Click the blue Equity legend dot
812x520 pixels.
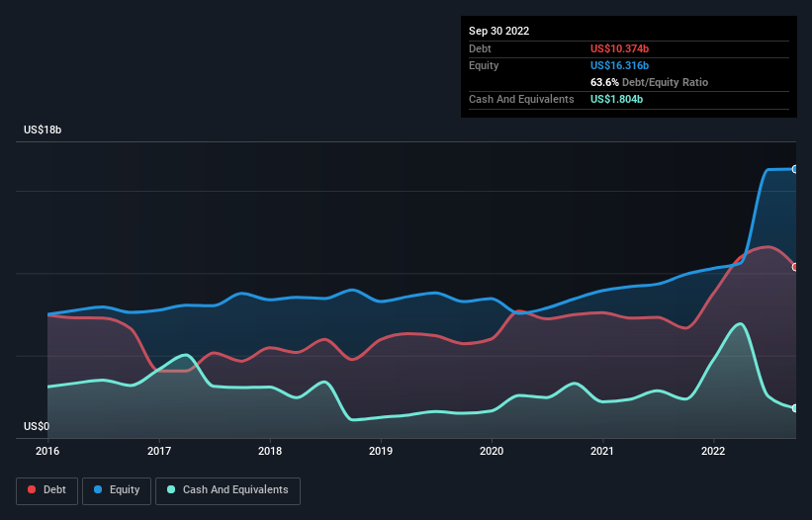tap(98, 489)
